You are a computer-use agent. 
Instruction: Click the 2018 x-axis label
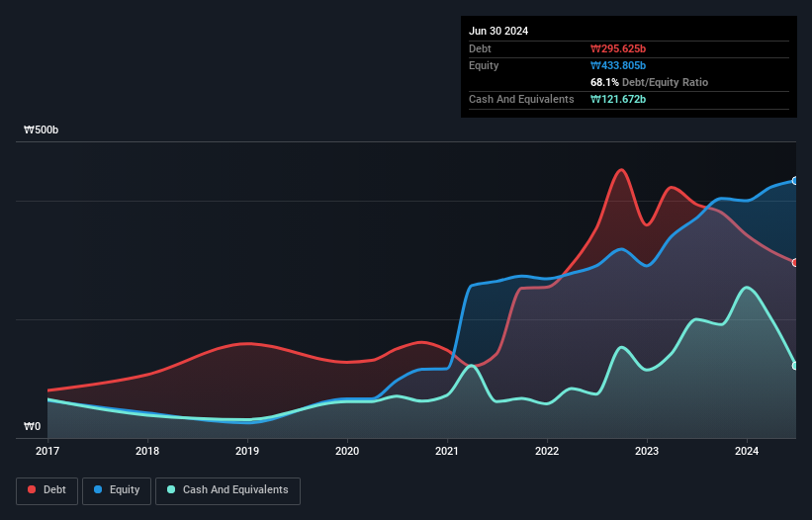click(x=147, y=451)
